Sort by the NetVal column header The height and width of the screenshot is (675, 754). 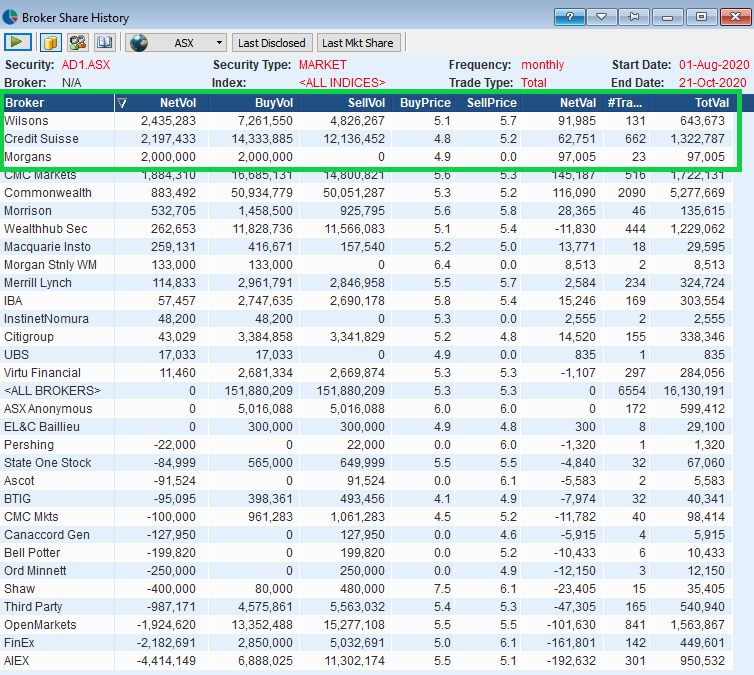(562, 102)
